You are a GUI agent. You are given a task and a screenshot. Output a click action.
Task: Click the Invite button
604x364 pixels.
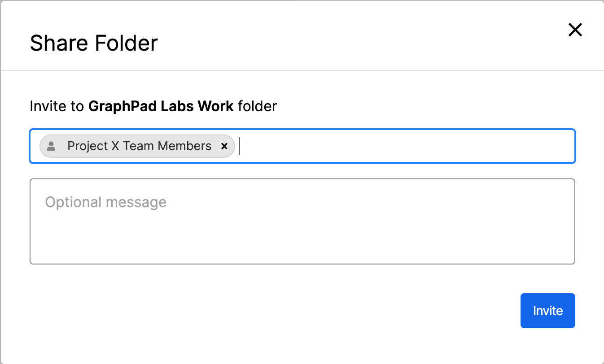[x=547, y=310]
